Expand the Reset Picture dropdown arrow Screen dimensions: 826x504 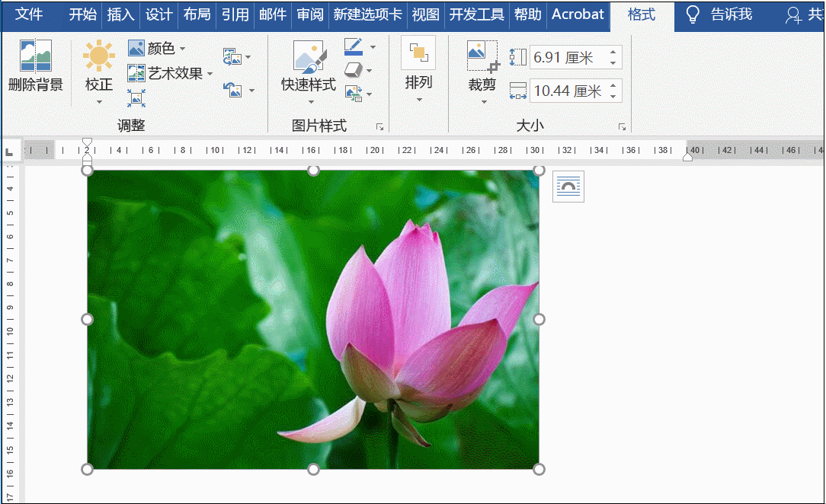tap(251, 91)
